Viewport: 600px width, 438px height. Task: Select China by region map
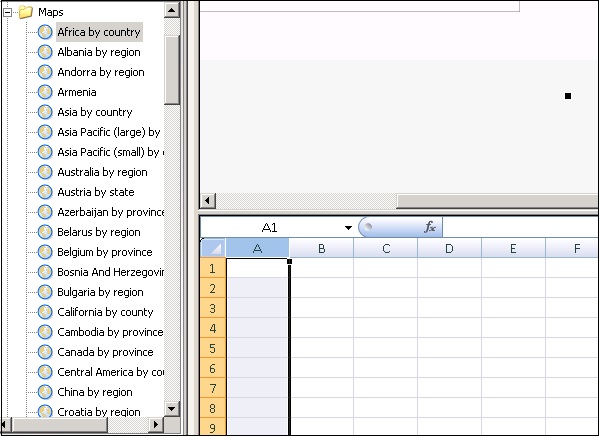[95, 392]
